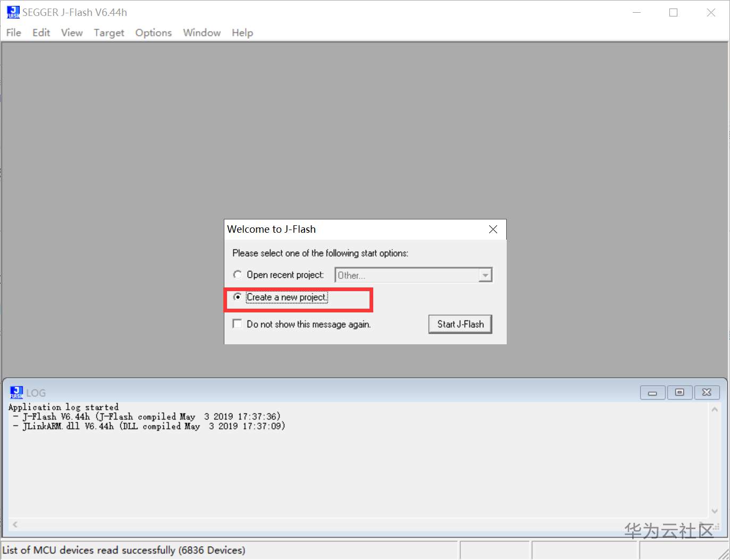Open the File menu

[14, 32]
